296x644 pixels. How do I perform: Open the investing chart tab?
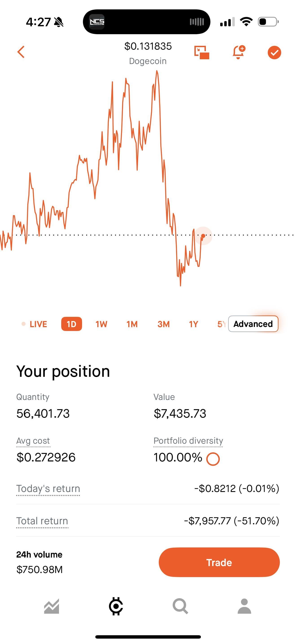(52, 606)
